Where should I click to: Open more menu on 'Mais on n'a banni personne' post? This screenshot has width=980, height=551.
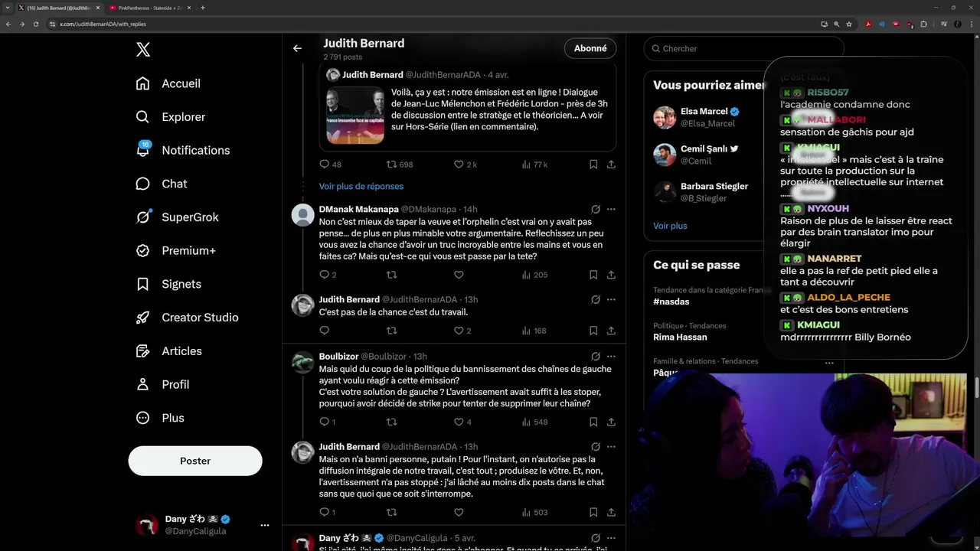tap(611, 447)
